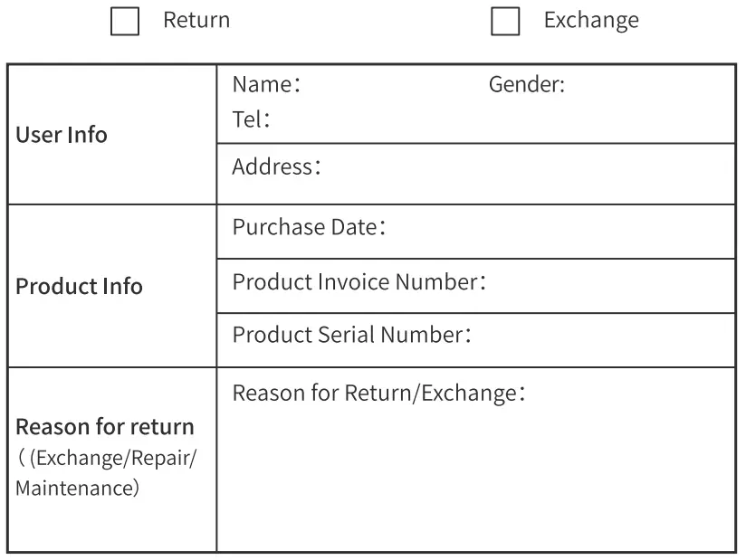This screenshot has width=746, height=560.
Task: Click the "Product Invoice Number:" label
Action: [360, 281]
